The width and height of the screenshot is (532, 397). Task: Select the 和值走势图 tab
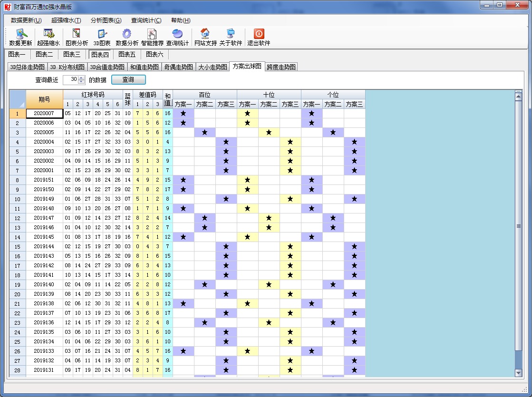144,67
